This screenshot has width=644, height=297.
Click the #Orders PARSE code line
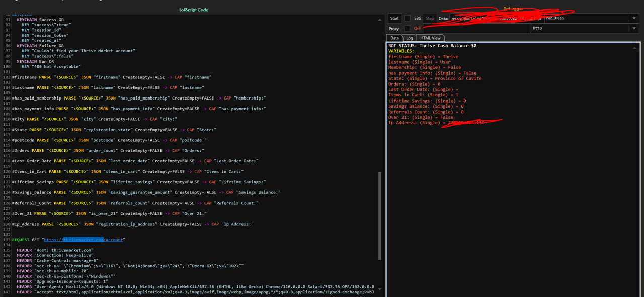coord(107,150)
